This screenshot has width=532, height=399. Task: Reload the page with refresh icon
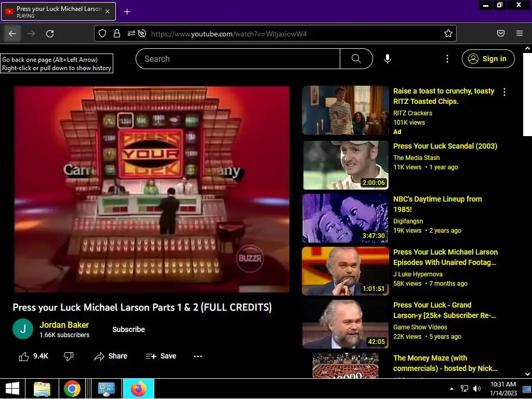50,34
